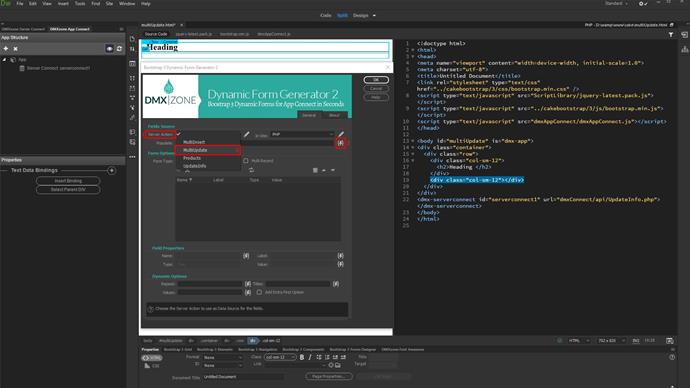Viewport: 690px width, 388px height.
Task: Move field up with arrow icon
Action: (x=324, y=170)
